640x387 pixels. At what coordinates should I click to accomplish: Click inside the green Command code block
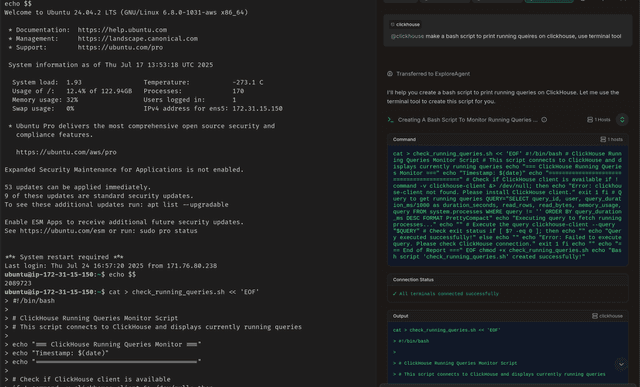507,205
